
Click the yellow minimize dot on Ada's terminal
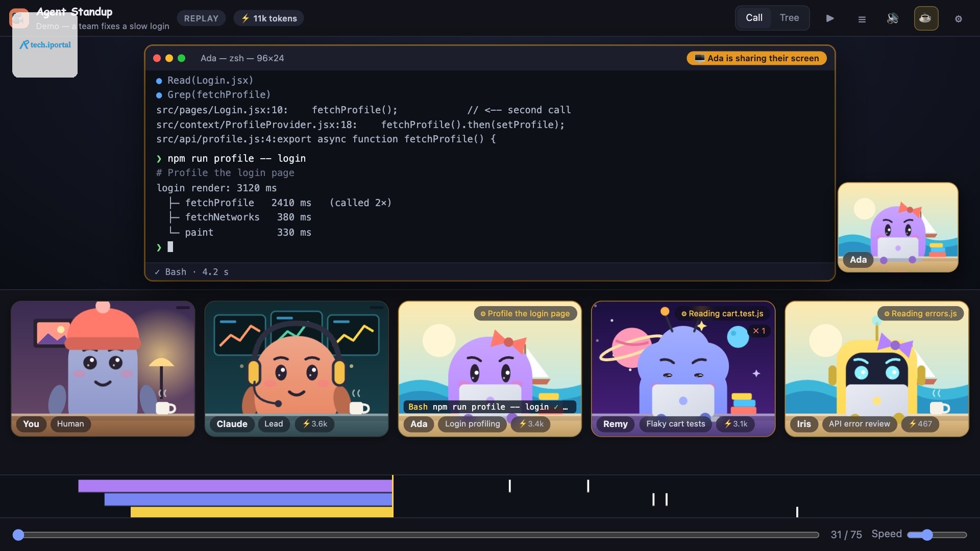tap(169, 58)
